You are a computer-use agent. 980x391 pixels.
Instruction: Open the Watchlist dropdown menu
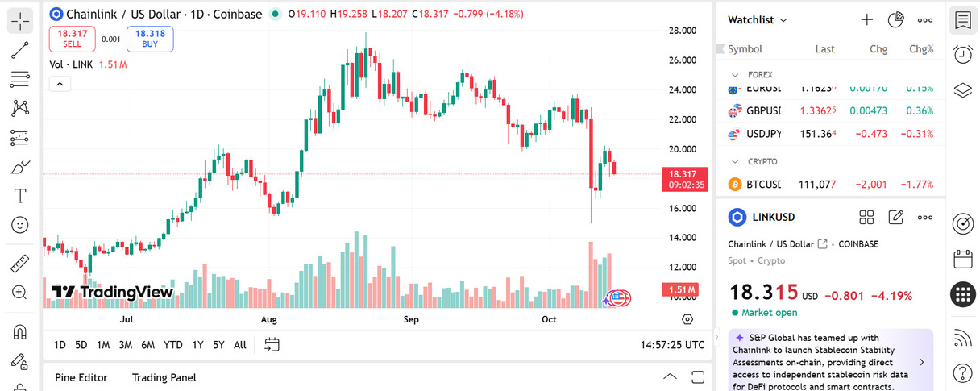click(x=758, y=20)
